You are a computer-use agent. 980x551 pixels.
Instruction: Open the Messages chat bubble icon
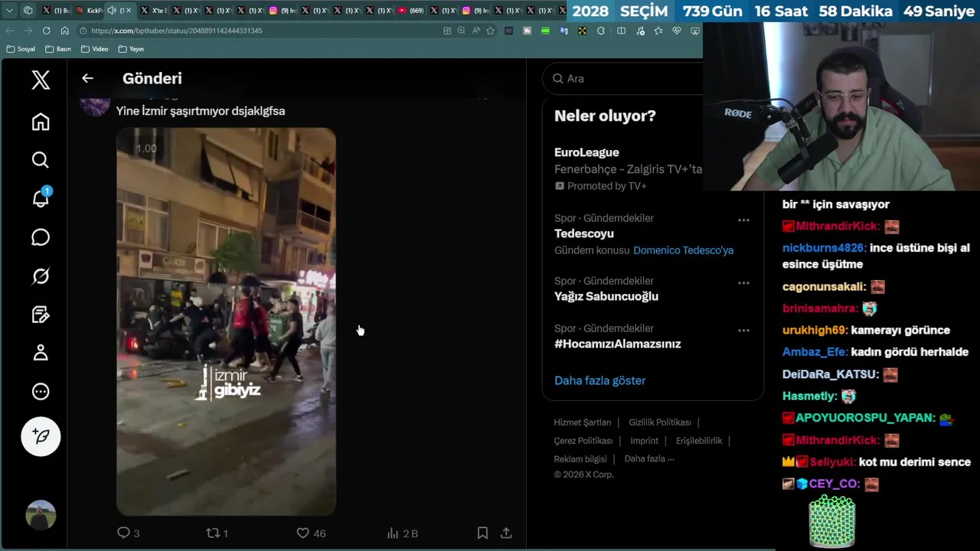click(41, 237)
